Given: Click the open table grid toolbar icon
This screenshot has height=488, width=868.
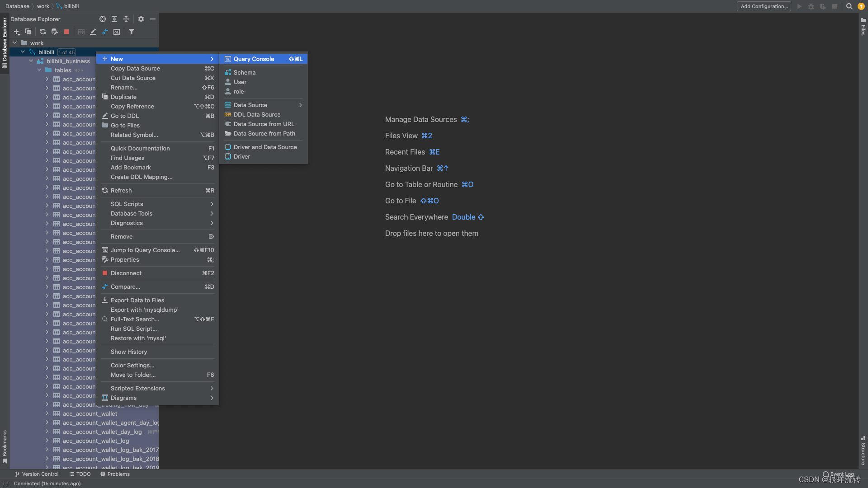Looking at the screenshot, I should click(x=81, y=32).
